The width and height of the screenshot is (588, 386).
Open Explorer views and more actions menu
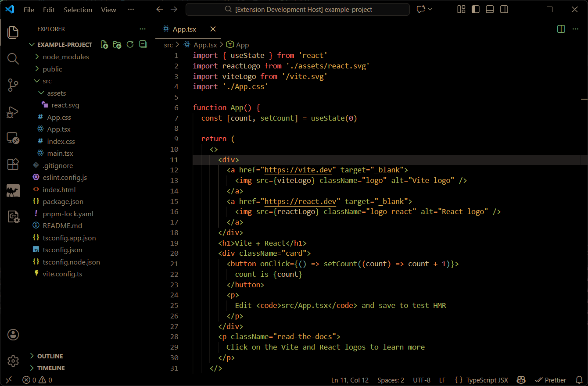(143, 29)
